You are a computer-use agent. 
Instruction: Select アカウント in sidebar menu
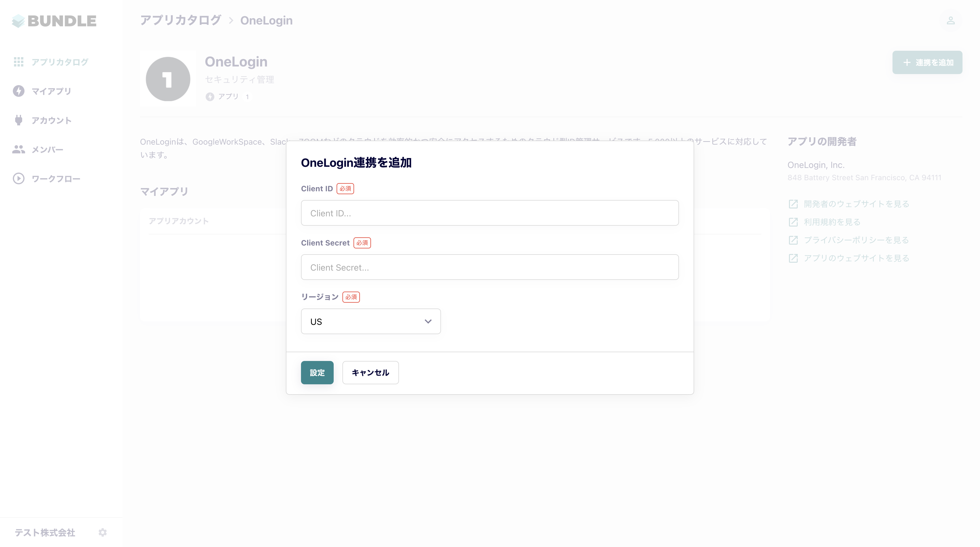click(x=51, y=120)
